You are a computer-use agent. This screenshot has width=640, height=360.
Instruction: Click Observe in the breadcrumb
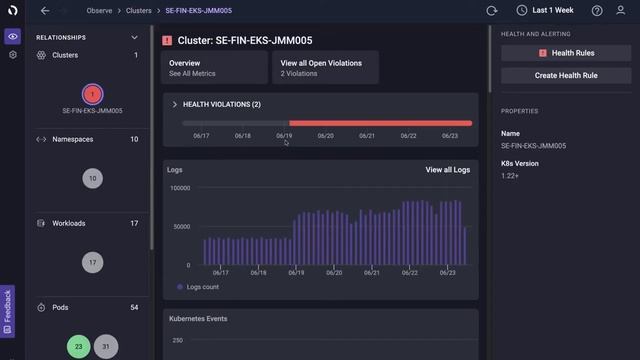(99, 11)
